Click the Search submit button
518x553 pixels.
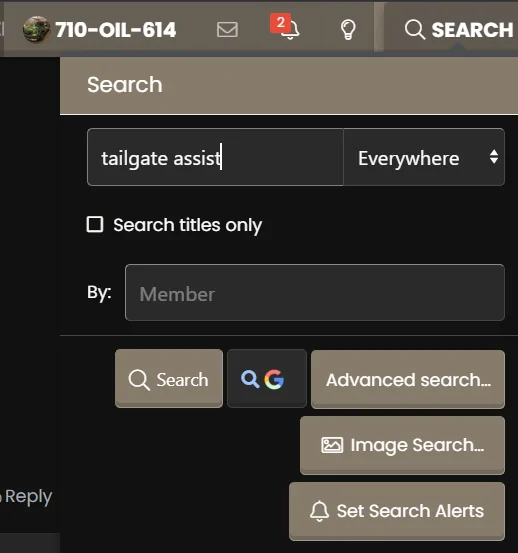tap(169, 379)
